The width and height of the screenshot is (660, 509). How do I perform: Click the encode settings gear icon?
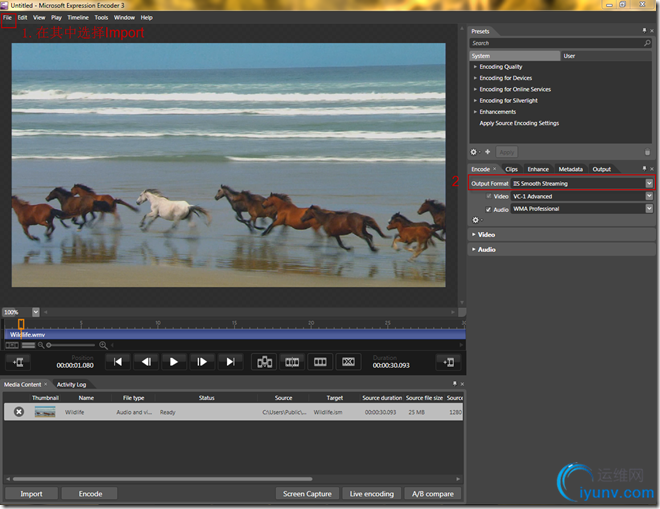pos(476,220)
